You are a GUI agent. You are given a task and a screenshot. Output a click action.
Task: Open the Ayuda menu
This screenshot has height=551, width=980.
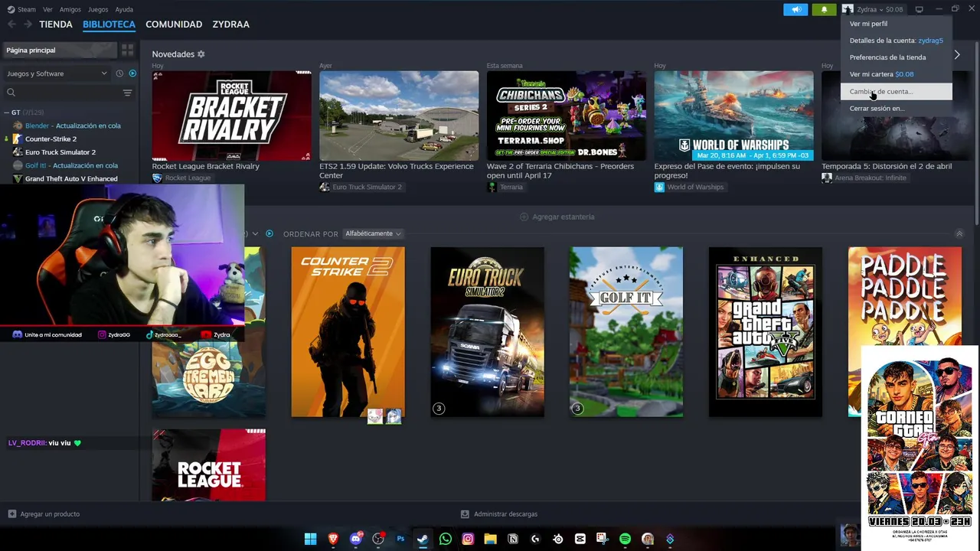click(x=124, y=9)
